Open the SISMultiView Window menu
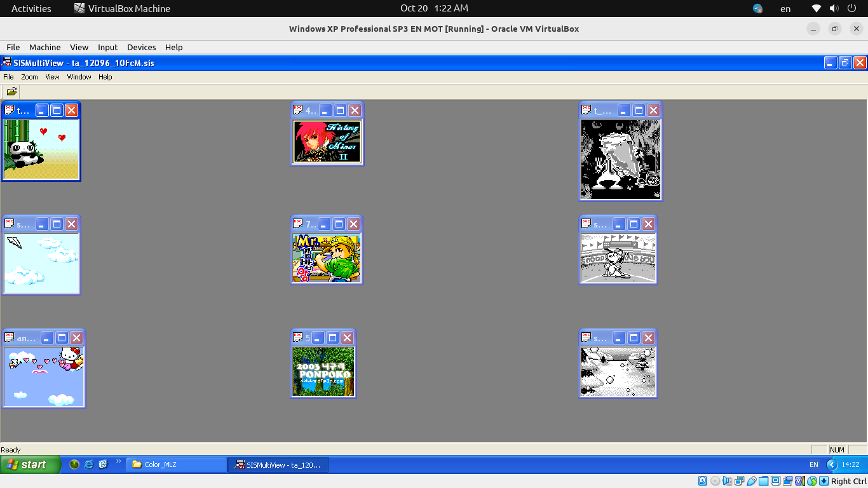868x488 pixels. [79, 77]
